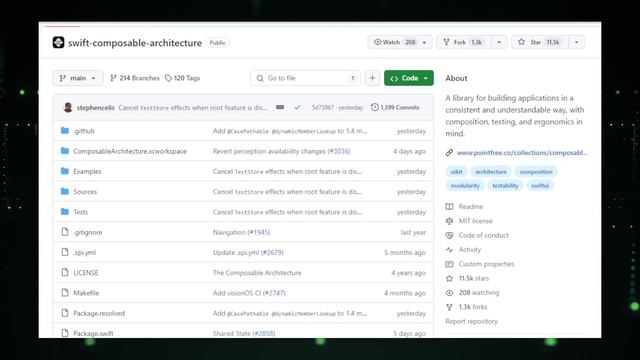Click 'The Composable Architecture' commit message

pos(257,273)
